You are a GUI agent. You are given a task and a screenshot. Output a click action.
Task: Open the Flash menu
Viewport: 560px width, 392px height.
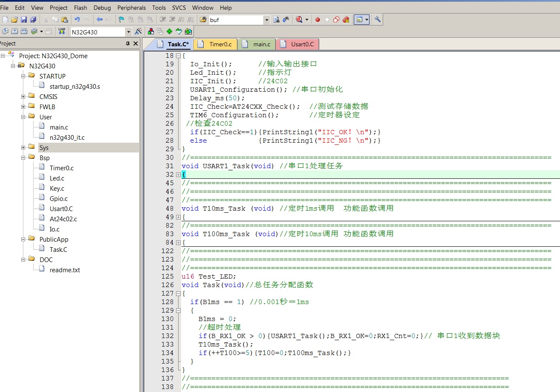80,8
